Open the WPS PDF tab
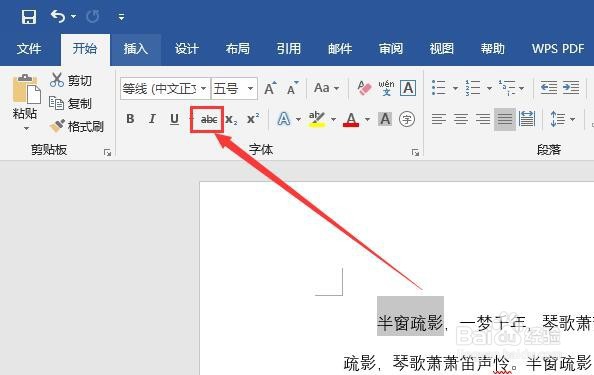This screenshot has width=594, height=375. coord(558,48)
